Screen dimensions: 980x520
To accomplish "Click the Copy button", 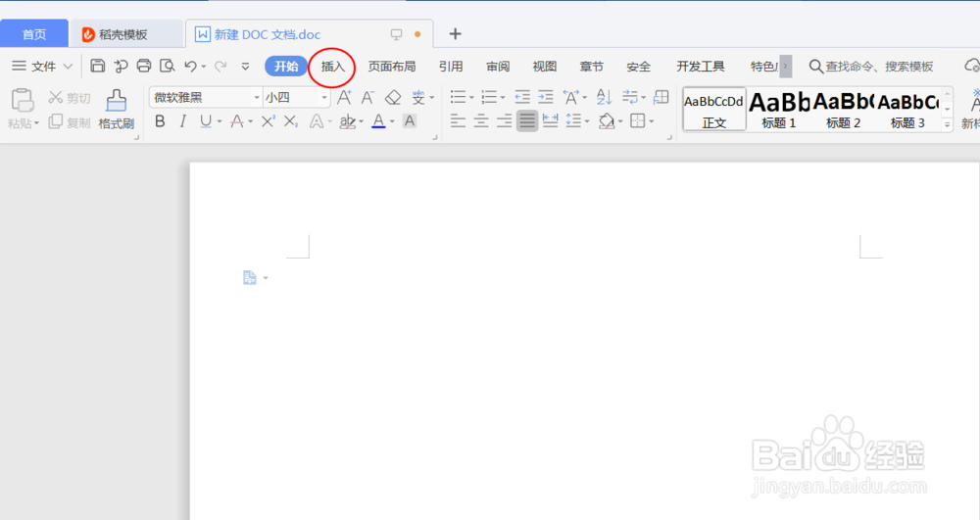I will [70, 121].
